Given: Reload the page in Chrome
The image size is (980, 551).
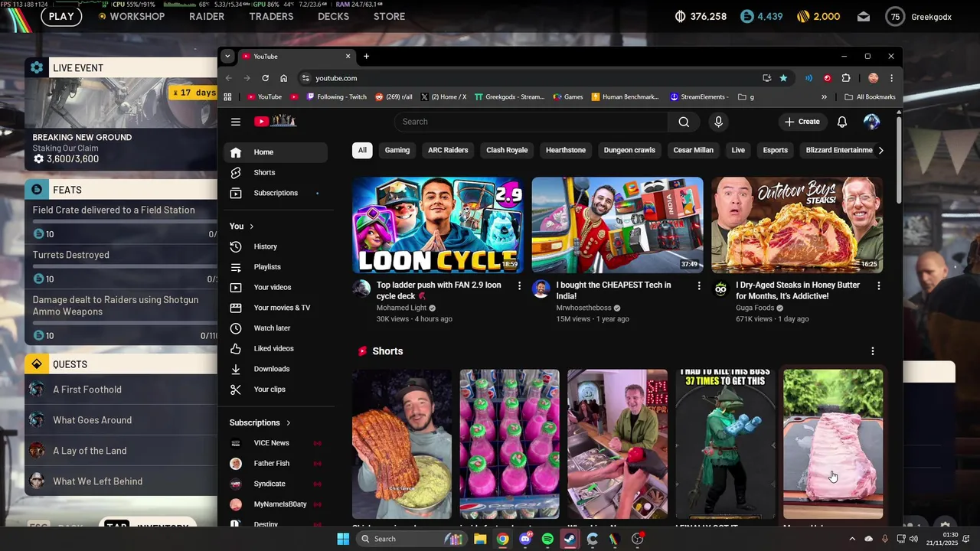Looking at the screenshot, I should [265, 78].
